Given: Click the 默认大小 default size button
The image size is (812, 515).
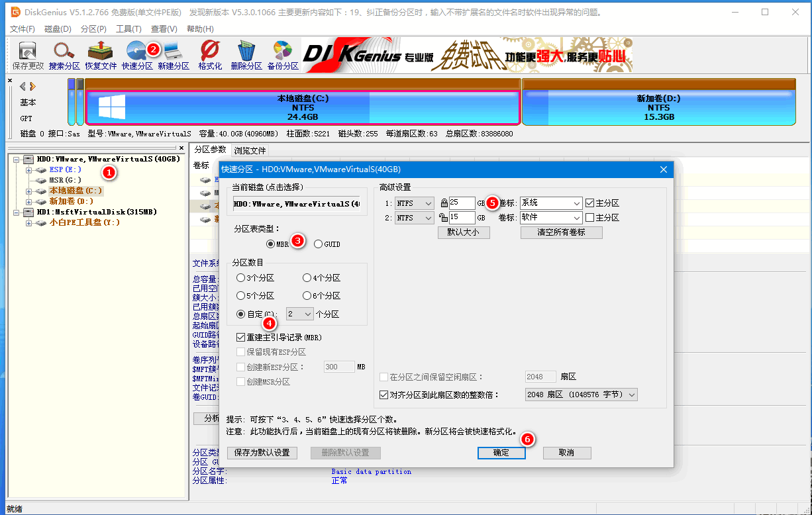Looking at the screenshot, I should tap(464, 232).
